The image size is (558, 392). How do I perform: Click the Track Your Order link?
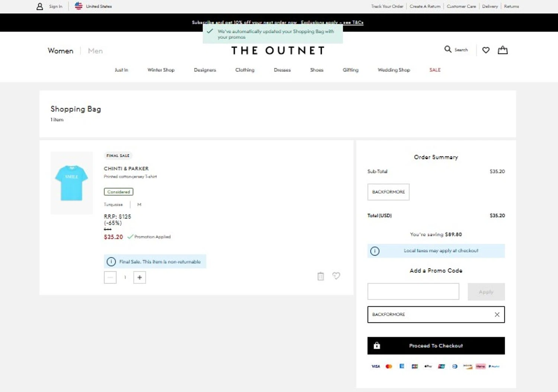pos(387,6)
